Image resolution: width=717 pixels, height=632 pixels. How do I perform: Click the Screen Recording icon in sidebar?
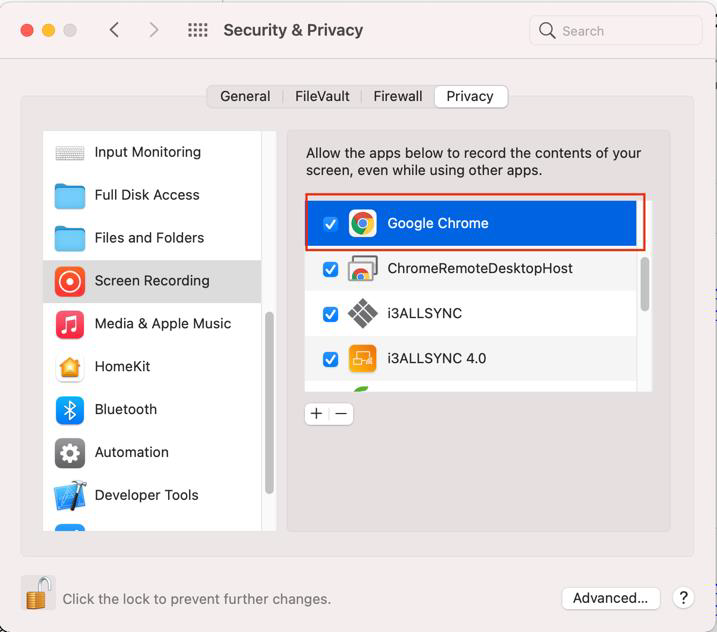[x=70, y=281]
